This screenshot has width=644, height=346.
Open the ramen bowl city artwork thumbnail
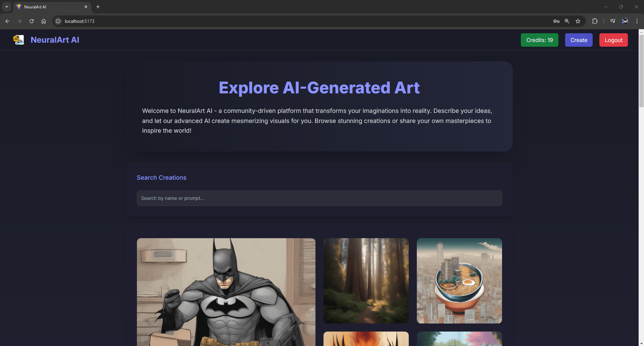pyautogui.click(x=459, y=281)
